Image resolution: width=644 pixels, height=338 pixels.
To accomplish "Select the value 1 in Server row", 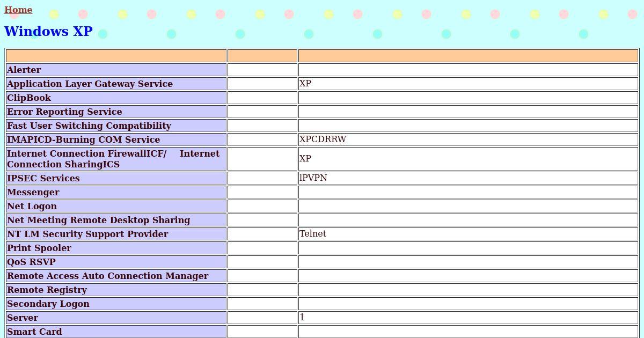I will tap(302, 317).
